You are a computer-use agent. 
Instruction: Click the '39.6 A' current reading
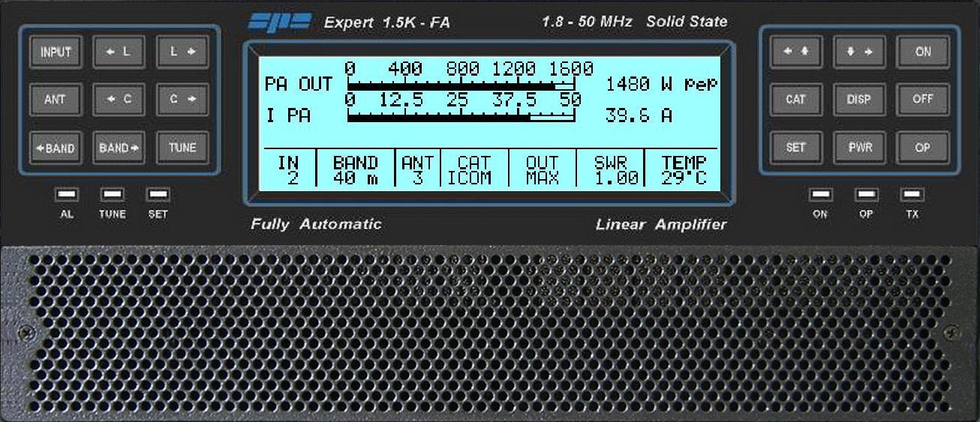[x=639, y=115]
